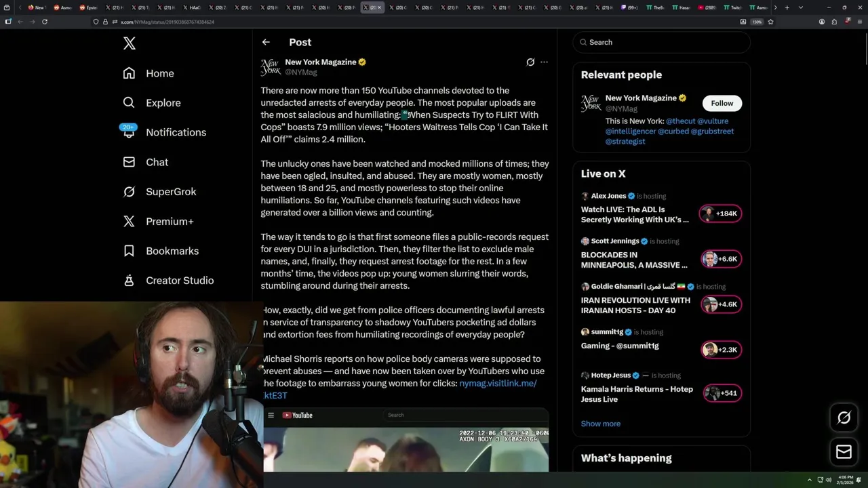Viewport: 868px width, 488px height.
Task: Open floating Grok button at bottom right
Action: pyautogui.click(x=844, y=418)
